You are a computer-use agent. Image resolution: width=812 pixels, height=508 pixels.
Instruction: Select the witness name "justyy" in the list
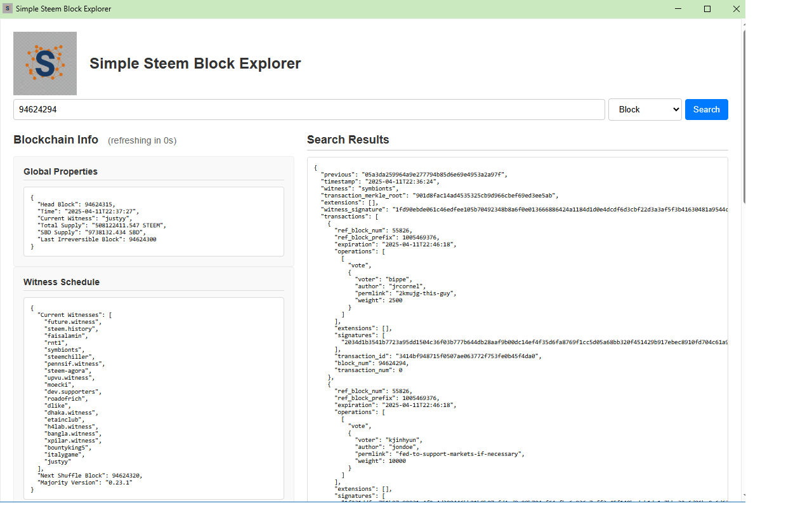click(x=59, y=461)
